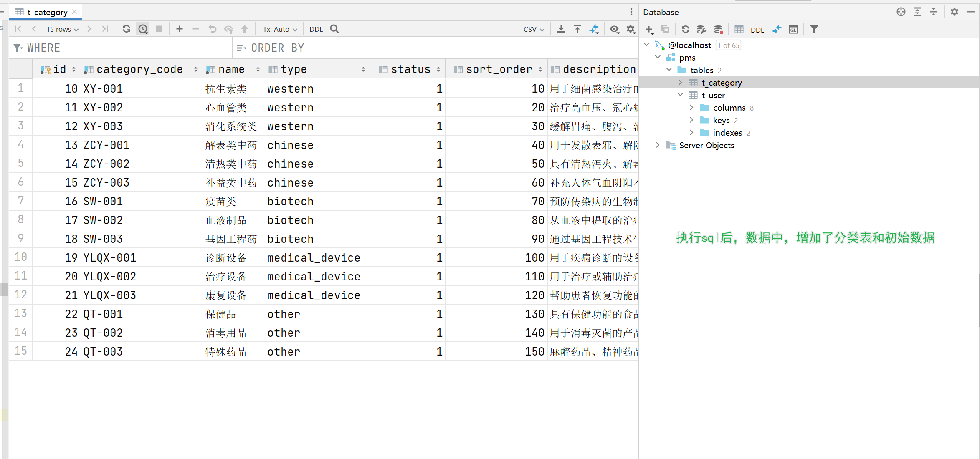Click the filter funnel in Database panel
The height and width of the screenshot is (459, 980).
[814, 29]
